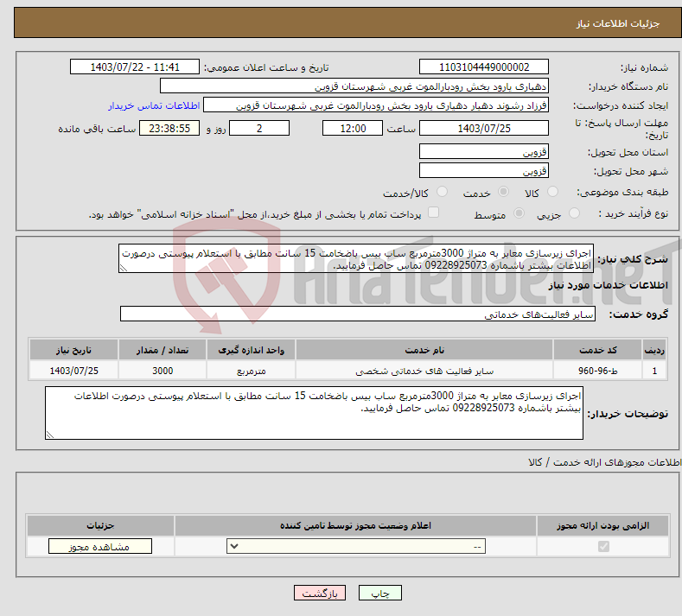
Task: Click the جزئیات اطلاعات نیاز page title
Action: pyautogui.click(x=618, y=23)
